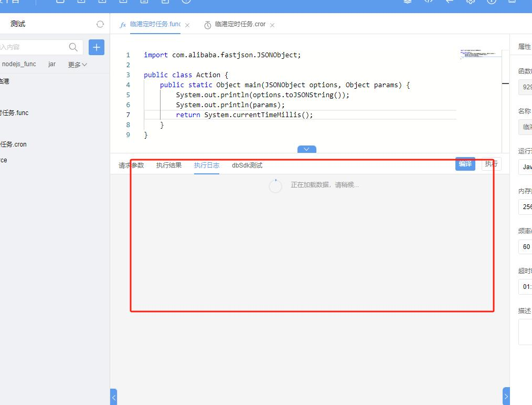Close the 临港定时任务.func tab

187,25
